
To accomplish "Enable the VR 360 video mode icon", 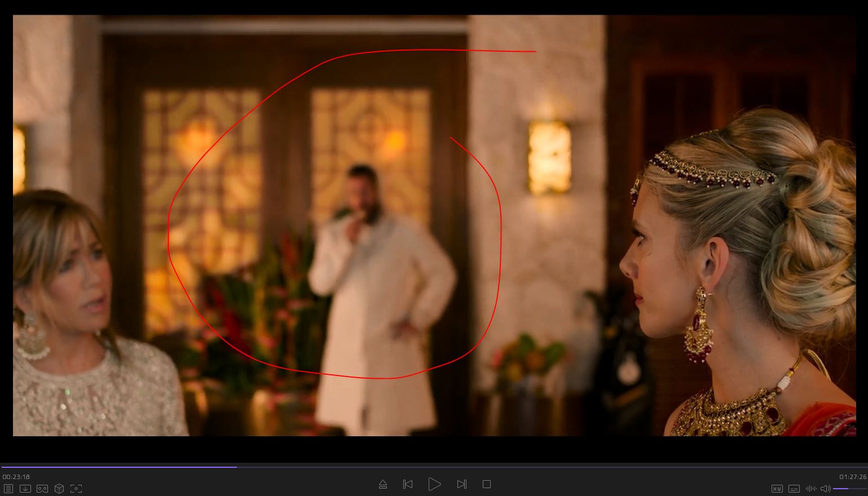I will click(x=42, y=489).
